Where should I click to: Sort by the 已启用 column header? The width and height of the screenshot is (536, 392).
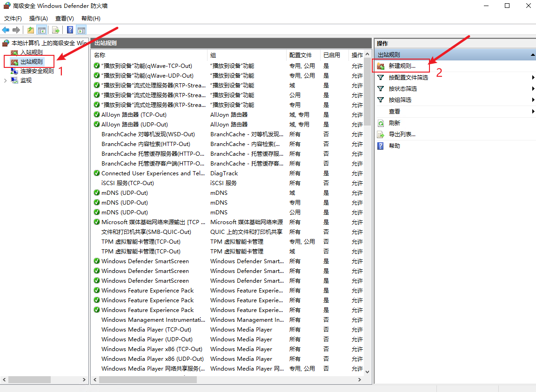pyautogui.click(x=335, y=55)
